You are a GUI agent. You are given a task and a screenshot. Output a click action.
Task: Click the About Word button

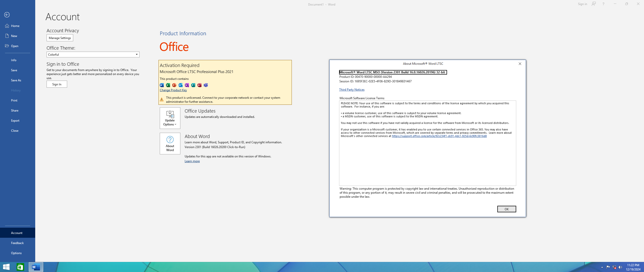click(170, 144)
